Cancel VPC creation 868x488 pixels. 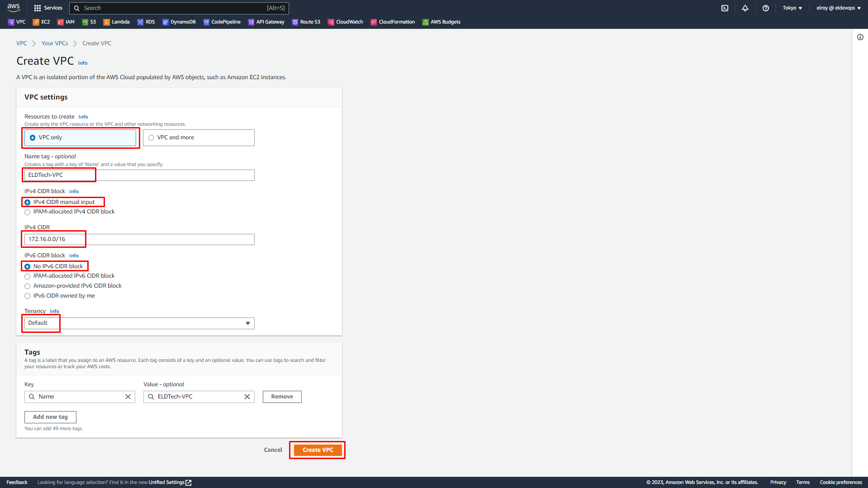tap(273, 450)
